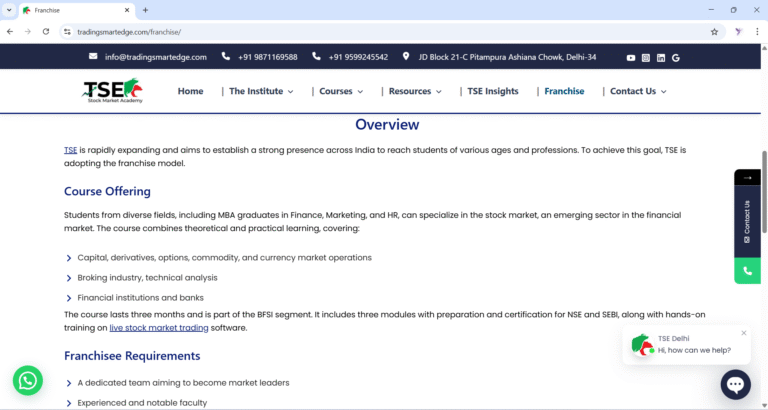This screenshot has width=768, height=410.
Task: Bookmark this page with the star icon
Action: tap(714, 31)
